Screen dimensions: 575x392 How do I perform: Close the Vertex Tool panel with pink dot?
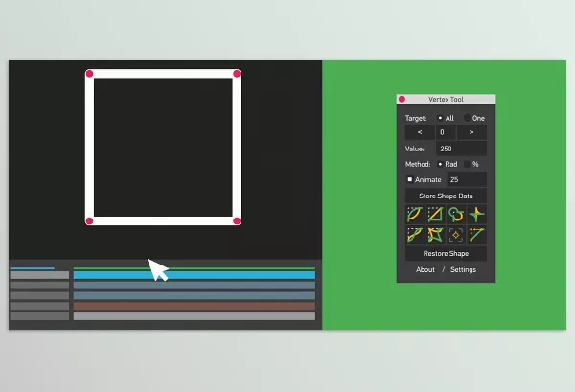coord(402,99)
